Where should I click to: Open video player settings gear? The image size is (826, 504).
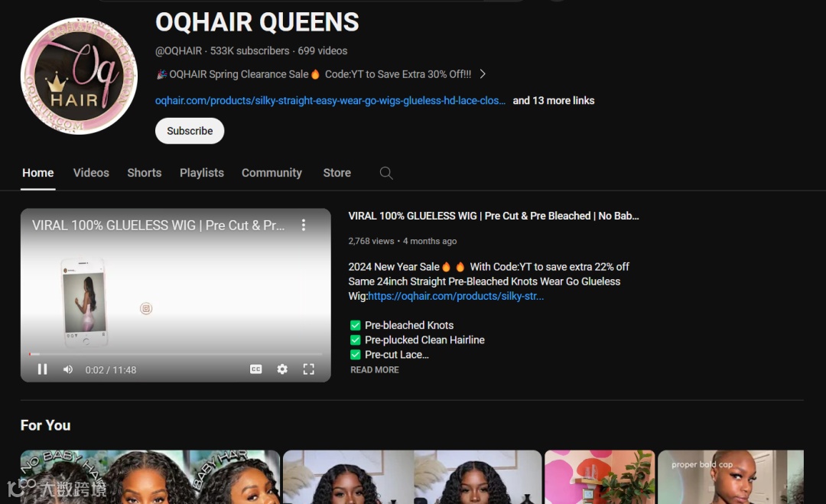pos(282,369)
